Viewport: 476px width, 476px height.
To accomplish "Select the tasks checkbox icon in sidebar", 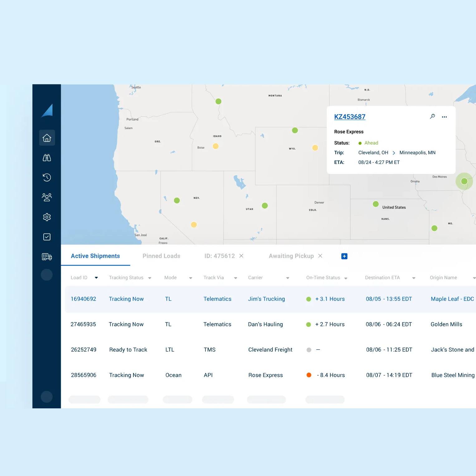I will tap(47, 237).
